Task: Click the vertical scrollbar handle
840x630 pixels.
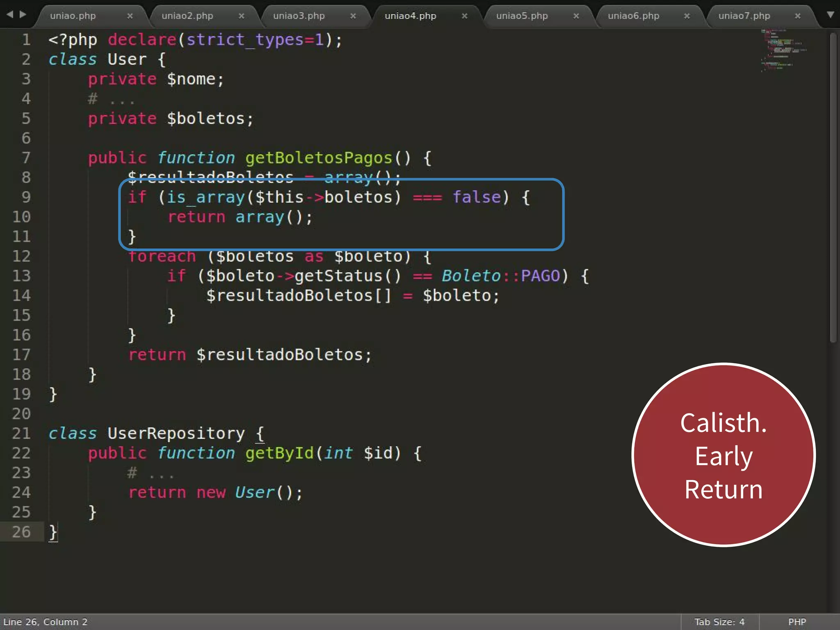Action: coord(833,189)
